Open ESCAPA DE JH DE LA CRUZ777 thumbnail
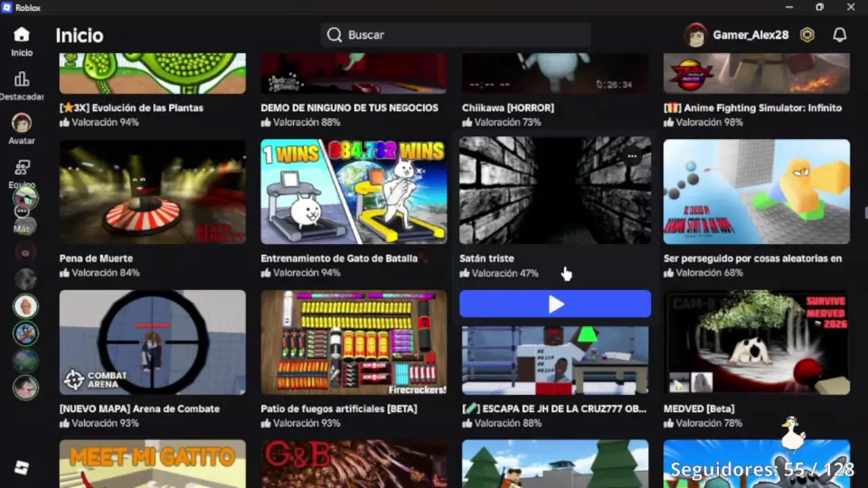This screenshot has width=868, height=488. pos(555,360)
